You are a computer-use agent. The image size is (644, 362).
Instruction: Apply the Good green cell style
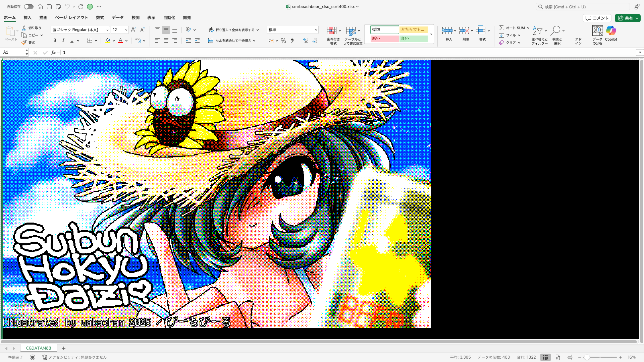[x=414, y=39]
